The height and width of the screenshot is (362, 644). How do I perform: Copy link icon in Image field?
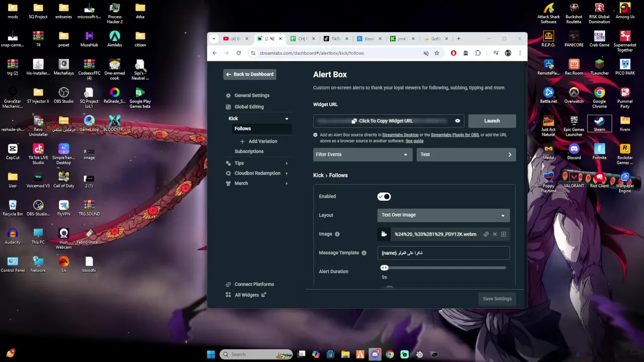tap(486, 234)
